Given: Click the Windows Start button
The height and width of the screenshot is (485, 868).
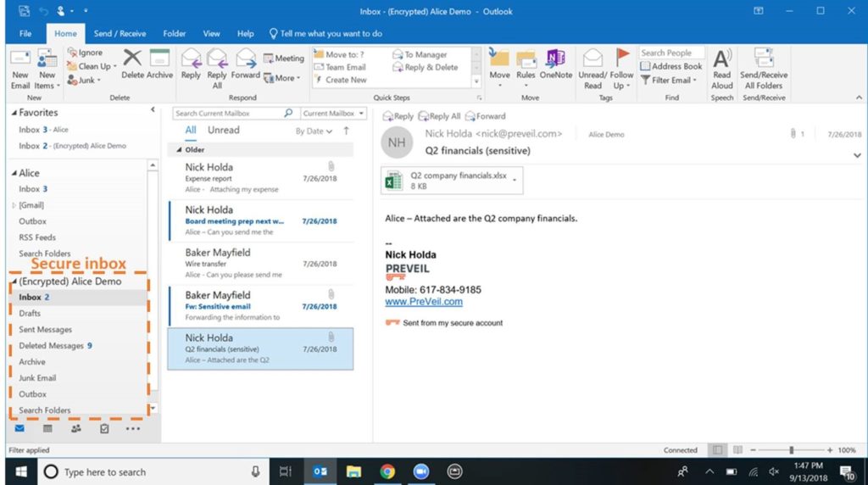Looking at the screenshot, I should pyautogui.click(x=21, y=471).
